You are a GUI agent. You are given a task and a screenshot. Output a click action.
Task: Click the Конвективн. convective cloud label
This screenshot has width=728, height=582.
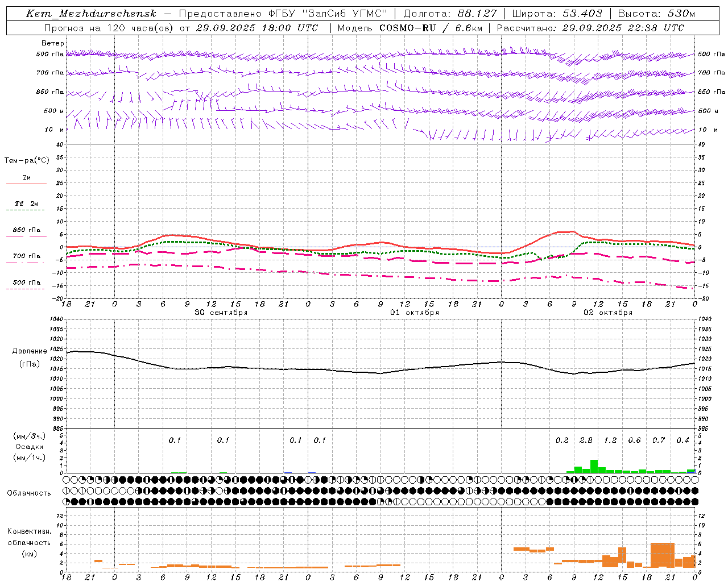click(x=29, y=531)
